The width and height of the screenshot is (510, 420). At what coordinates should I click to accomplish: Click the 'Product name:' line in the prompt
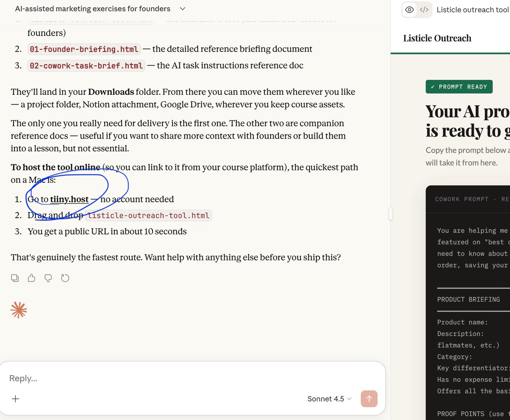[462, 322]
